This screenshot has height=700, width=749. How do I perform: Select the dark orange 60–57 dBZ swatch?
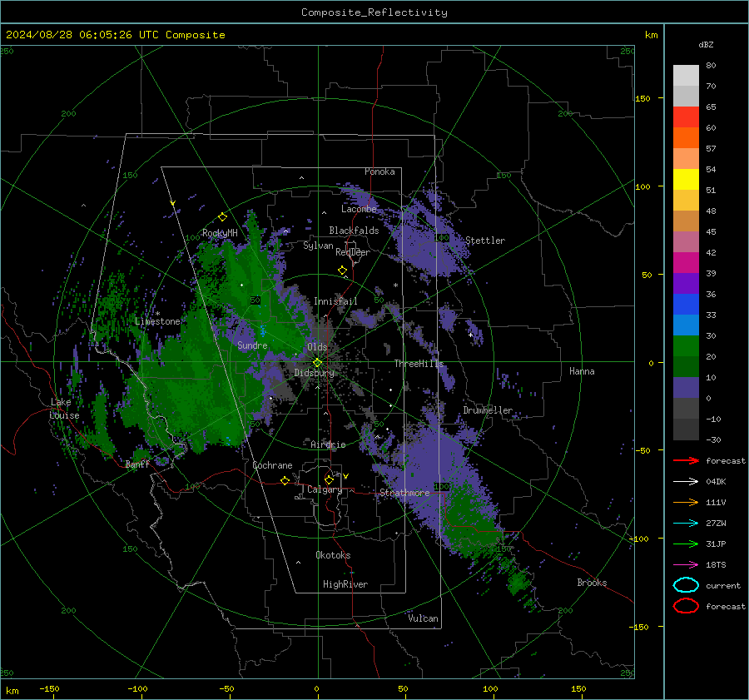(x=686, y=138)
